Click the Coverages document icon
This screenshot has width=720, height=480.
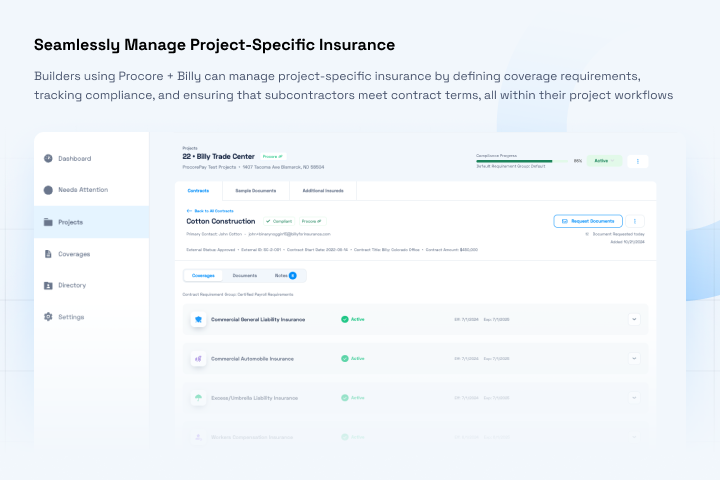point(48,254)
